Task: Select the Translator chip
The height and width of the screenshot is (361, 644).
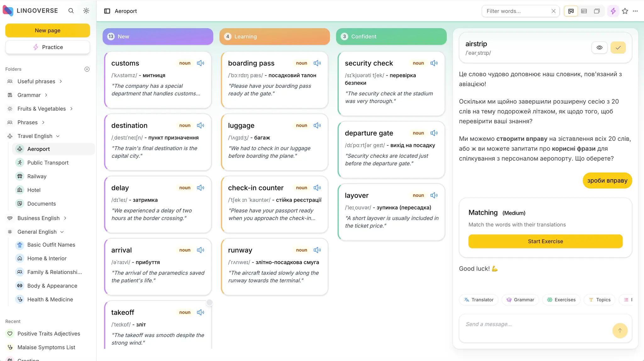Action: pos(479,300)
